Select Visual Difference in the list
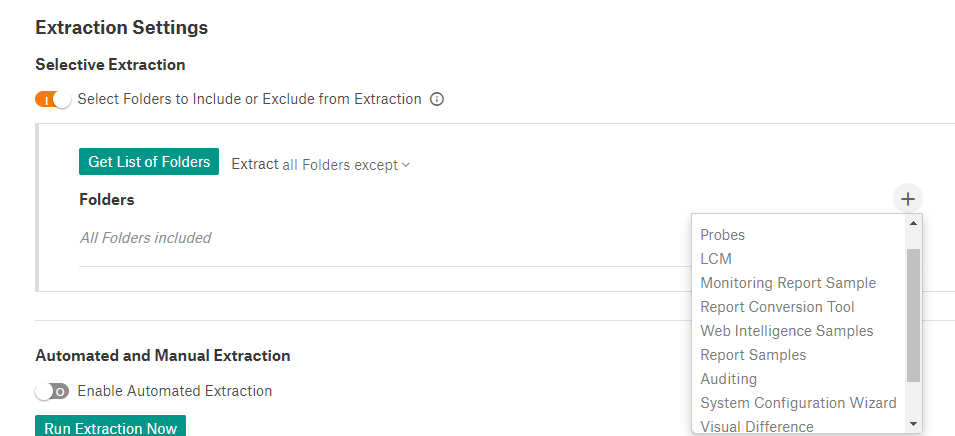Screen dimensions: 955x436 [x=756, y=426]
